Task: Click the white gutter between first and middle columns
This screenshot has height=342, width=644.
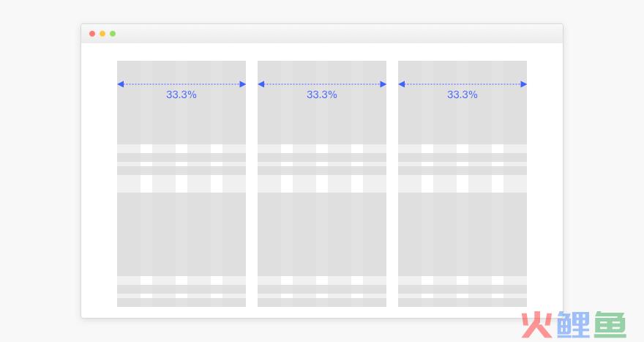Action: coord(252,184)
